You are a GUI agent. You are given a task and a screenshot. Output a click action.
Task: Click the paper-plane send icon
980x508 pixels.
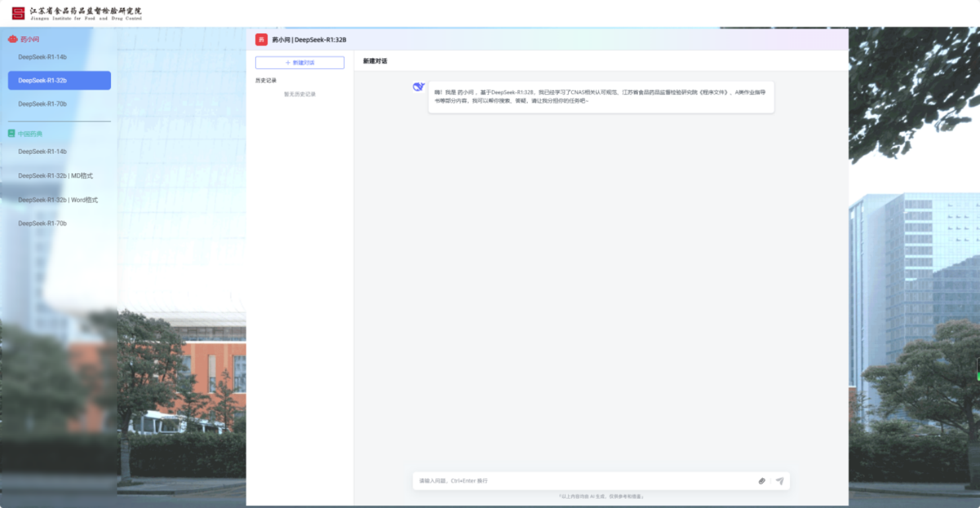pyautogui.click(x=780, y=481)
